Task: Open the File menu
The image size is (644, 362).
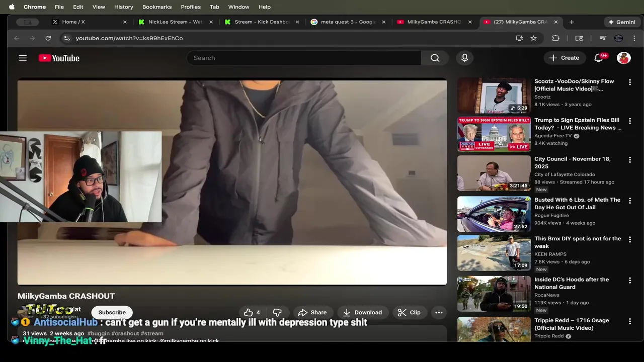Action: tap(59, 7)
